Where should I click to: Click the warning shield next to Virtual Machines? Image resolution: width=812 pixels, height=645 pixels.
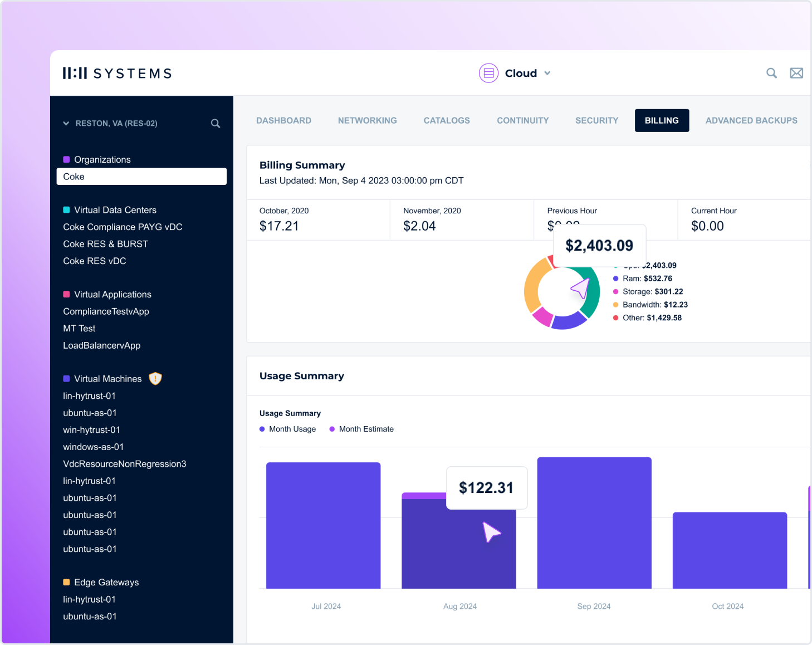point(155,378)
